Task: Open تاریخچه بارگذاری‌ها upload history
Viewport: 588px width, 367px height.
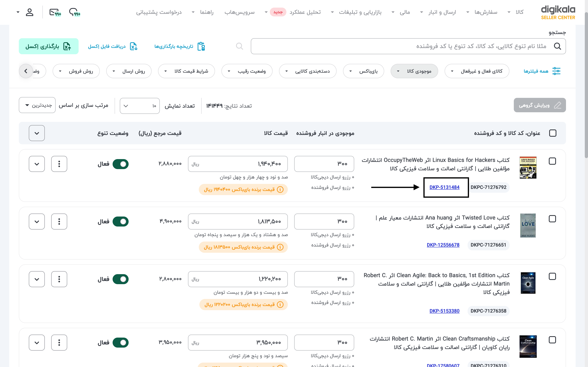Action: (180, 46)
